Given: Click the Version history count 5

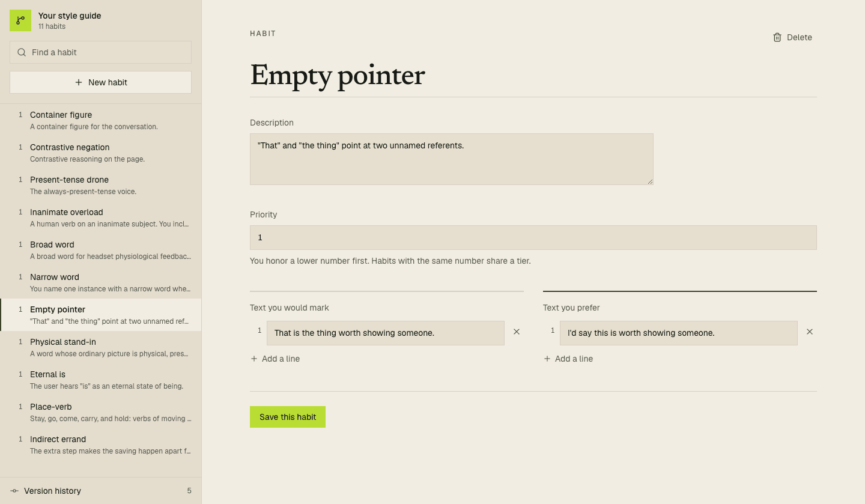Looking at the screenshot, I should coord(189,491).
